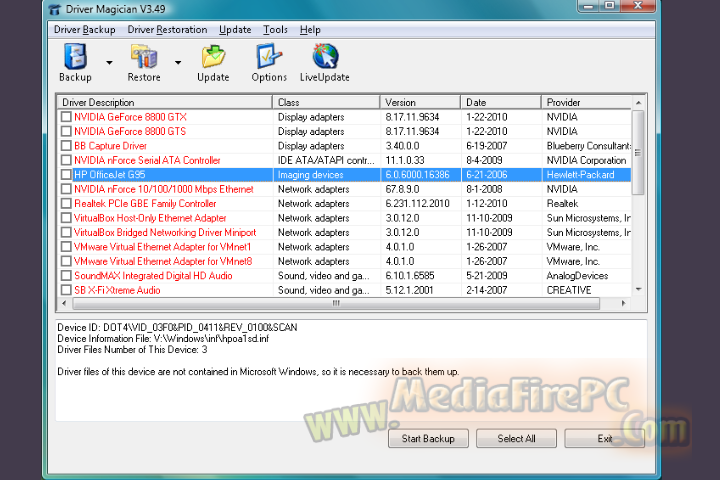Select SB X-Fi Xtreme Audio row text
Viewport: 720px width, 480px height.
[x=118, y=290]
